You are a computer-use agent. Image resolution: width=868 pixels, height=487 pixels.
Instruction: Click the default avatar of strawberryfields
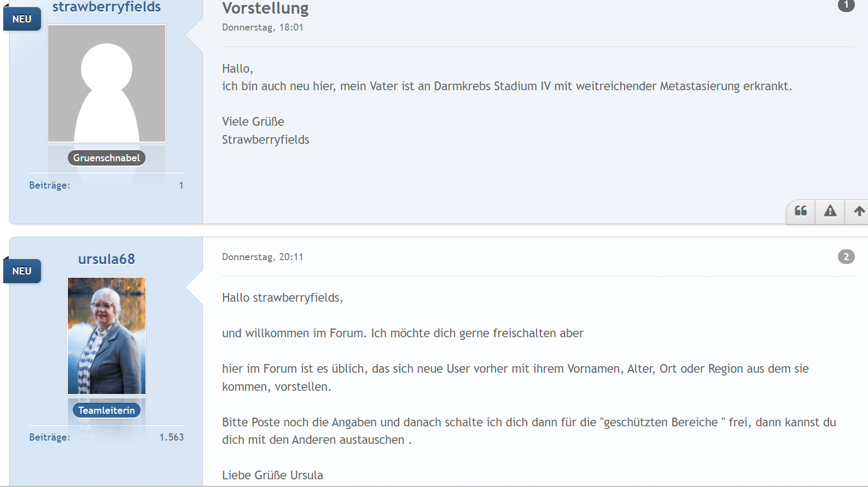(107, 84)
